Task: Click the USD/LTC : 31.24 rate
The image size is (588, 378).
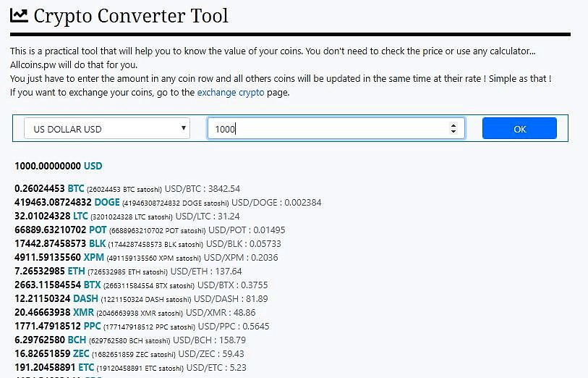Action: pyautogui.click(x=208, y=217)
